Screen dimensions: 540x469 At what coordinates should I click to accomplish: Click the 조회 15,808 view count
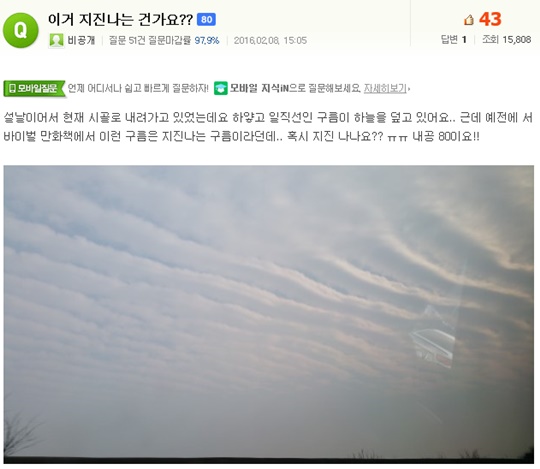(x=506, y=40)
